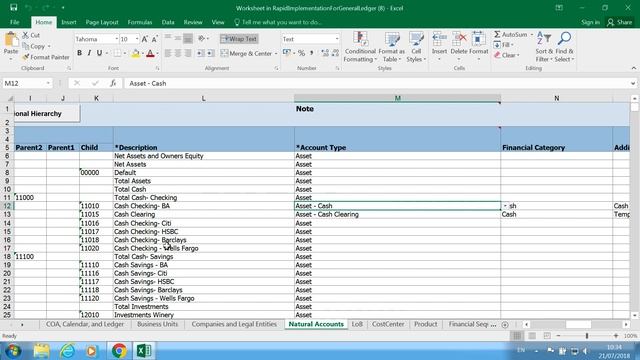Open the number format dropdown showing Text
640x360 pixels.
click(337, 39)
